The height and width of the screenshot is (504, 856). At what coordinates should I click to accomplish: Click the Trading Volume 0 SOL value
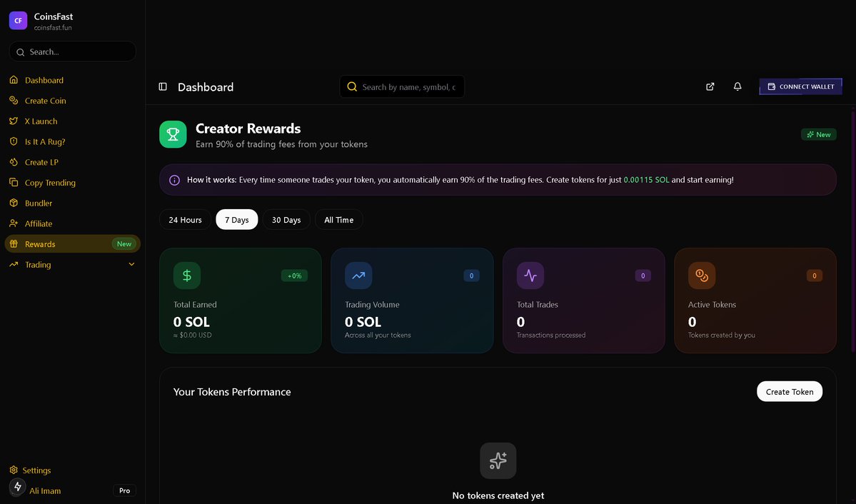[x=363, y=322]
